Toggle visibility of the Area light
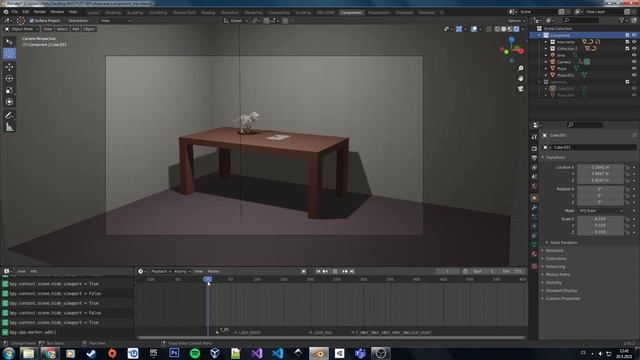Screen dimensions: 640x360 (x=634, y=55)
